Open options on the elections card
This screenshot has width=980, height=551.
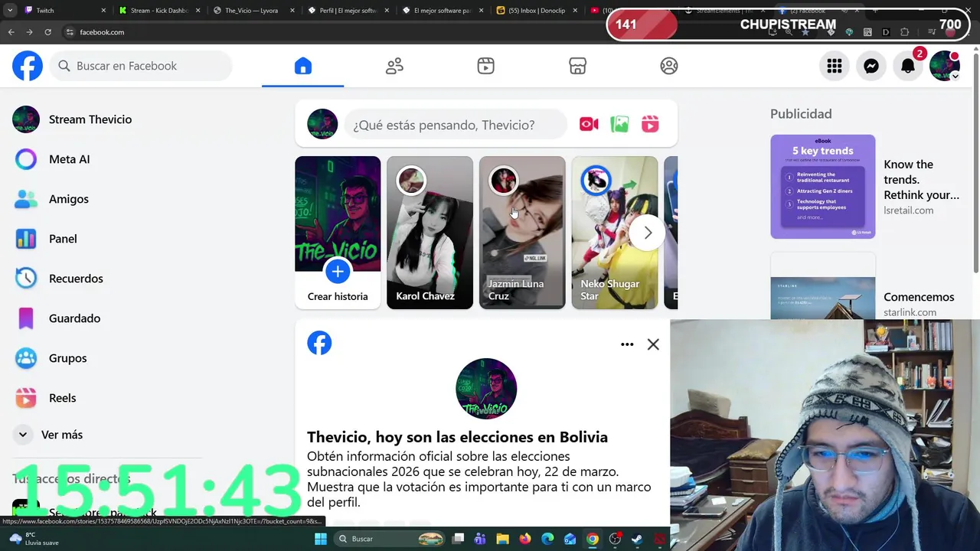click(627, 344)
